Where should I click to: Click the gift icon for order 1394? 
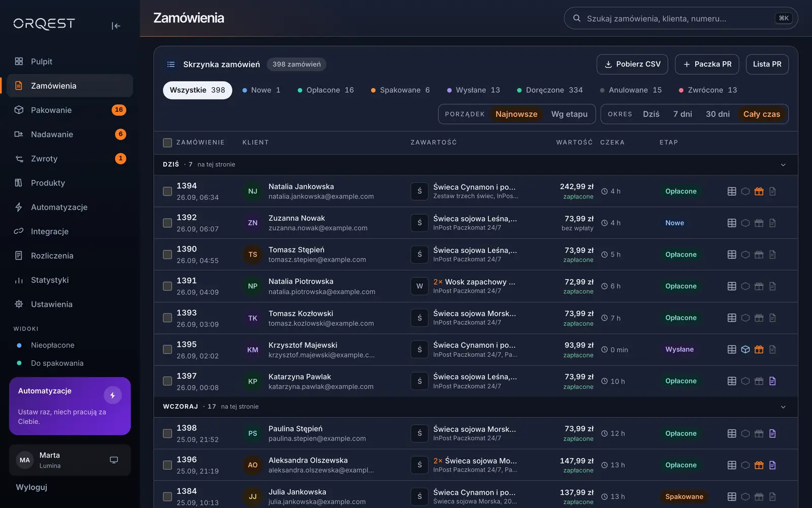coord(759,192)
